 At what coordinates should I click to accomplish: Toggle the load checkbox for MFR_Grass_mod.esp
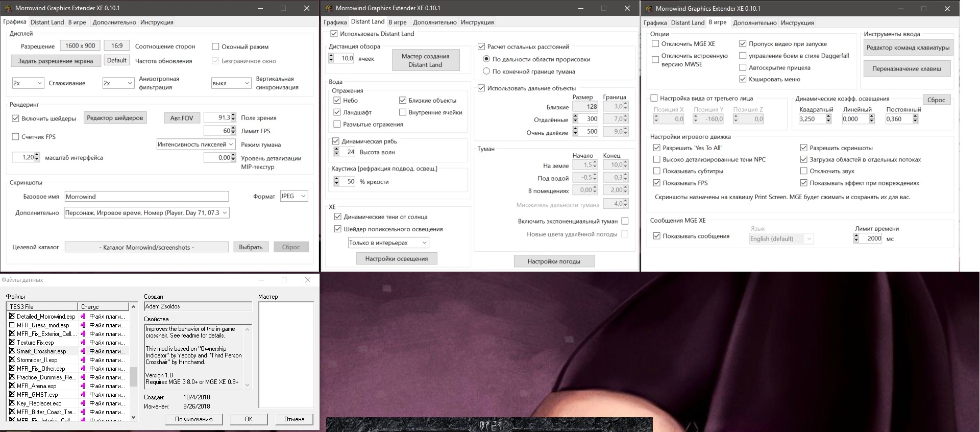(x=12, y=325)
